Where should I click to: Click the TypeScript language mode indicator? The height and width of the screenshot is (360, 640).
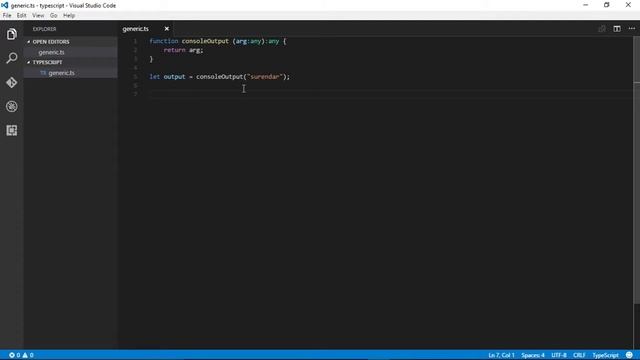coord(605,355)
